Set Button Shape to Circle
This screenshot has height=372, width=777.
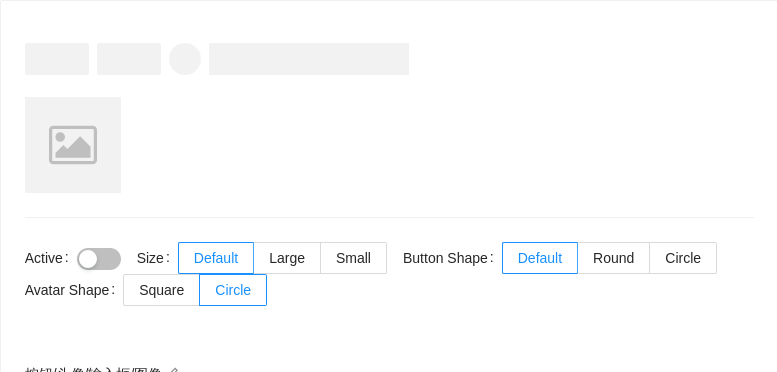[683, 258]
